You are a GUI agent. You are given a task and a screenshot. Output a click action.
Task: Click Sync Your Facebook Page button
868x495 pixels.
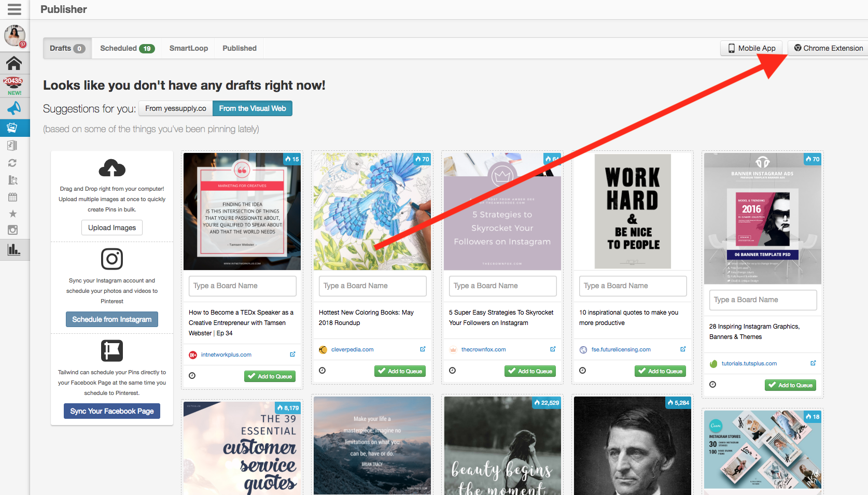click(112, 411)
